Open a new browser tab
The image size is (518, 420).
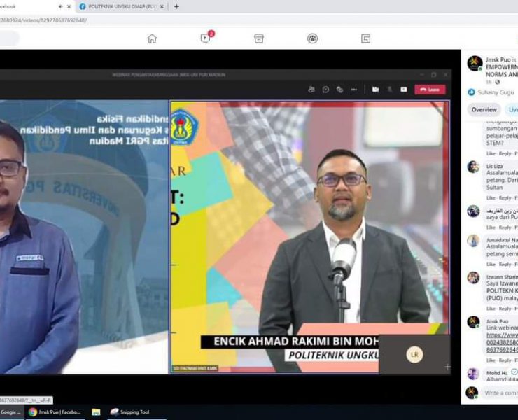coord(176,6)
